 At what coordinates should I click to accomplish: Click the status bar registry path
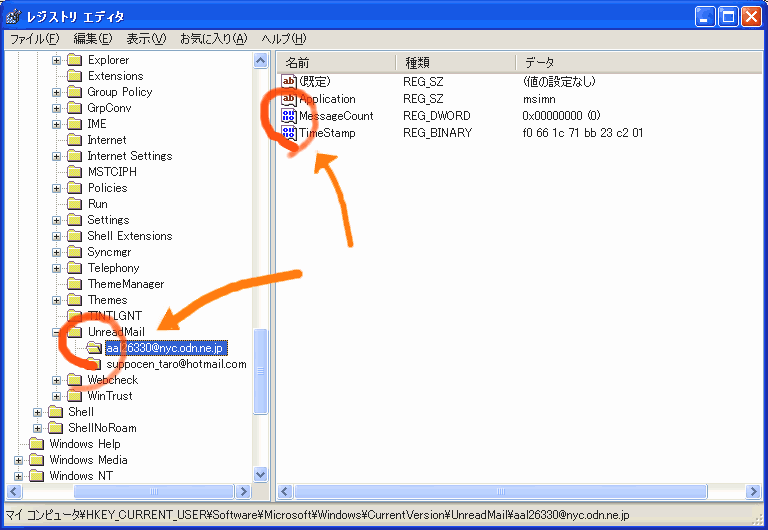[317, 515]
